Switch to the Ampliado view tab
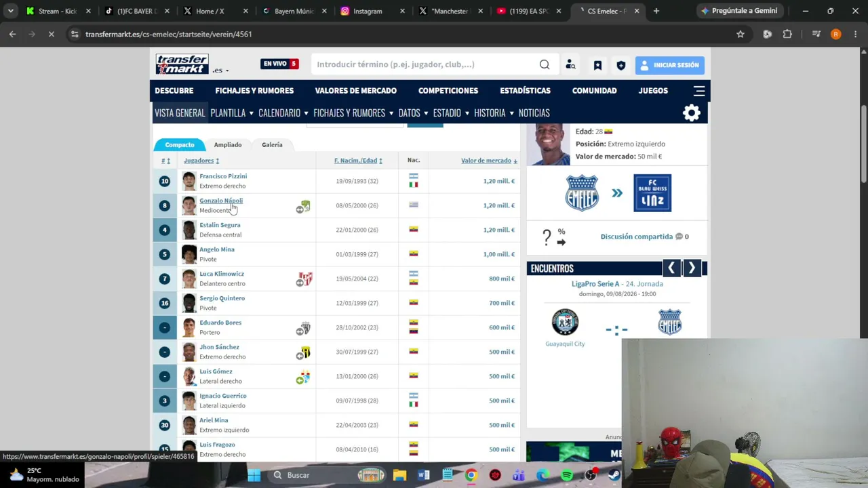This screenshot has width=868, height=488. tap(228, 145)
